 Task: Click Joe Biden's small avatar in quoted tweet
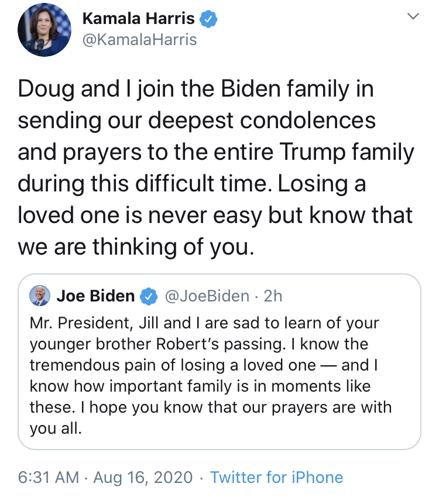tap(40, 296)
